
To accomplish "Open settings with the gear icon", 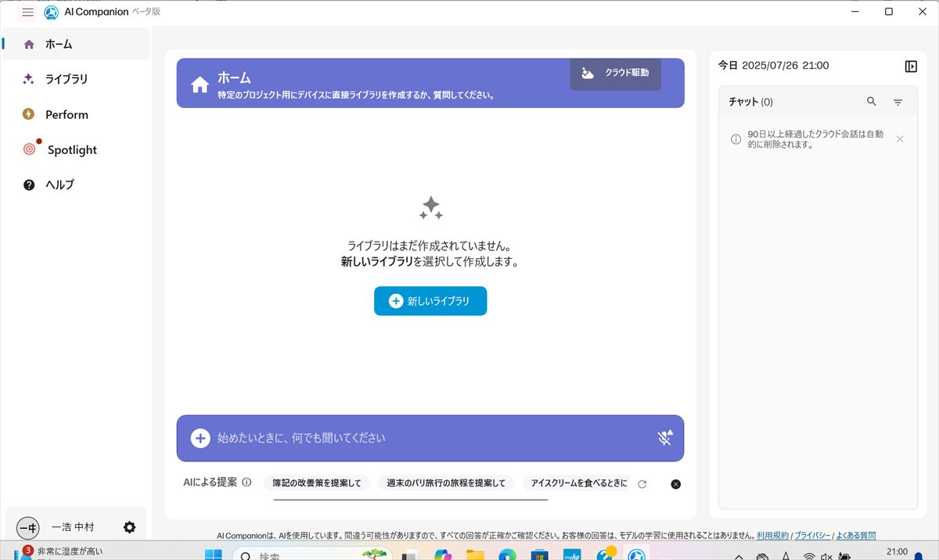I will coord(130,527).
